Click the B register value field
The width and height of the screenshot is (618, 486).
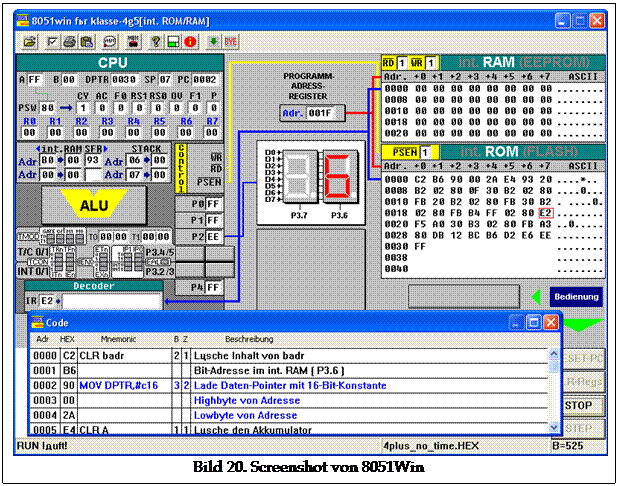point(69,80)
